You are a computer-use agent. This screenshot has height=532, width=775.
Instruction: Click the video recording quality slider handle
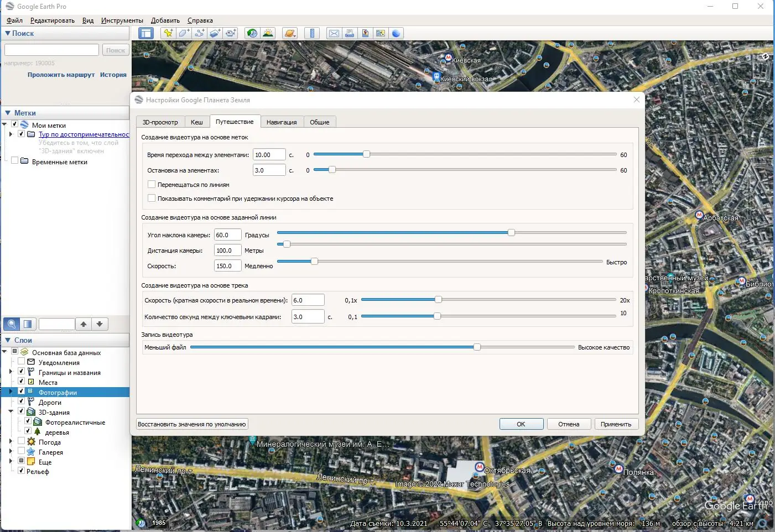[x=477, y=347]
